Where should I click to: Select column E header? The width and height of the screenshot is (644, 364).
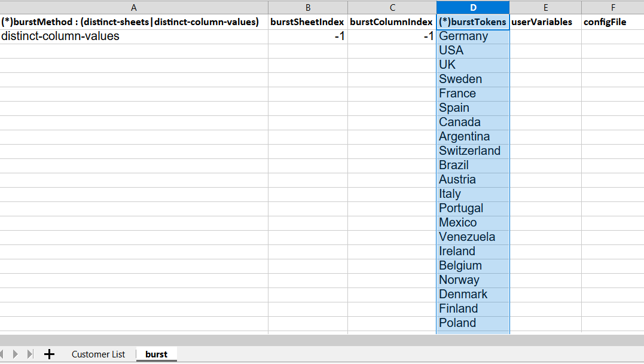[x=545, y=7]
